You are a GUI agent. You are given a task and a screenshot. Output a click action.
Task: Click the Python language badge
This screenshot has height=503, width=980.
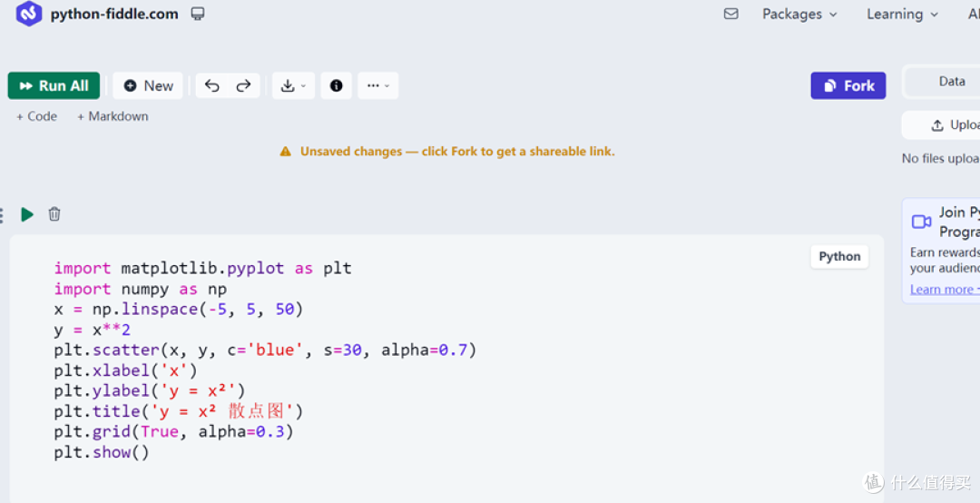coord(839,257)
